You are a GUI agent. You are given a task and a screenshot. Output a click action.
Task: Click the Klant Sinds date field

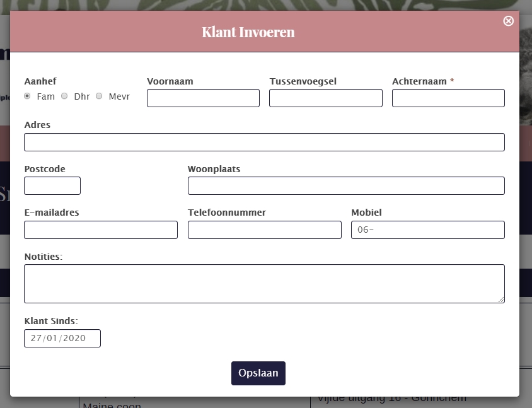(x=62, y=339)
